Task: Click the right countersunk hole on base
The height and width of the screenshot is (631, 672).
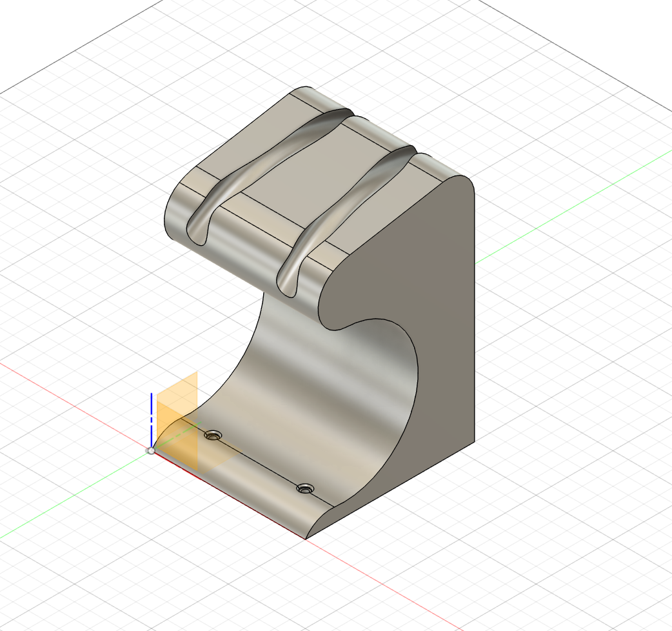Action: 304,488
